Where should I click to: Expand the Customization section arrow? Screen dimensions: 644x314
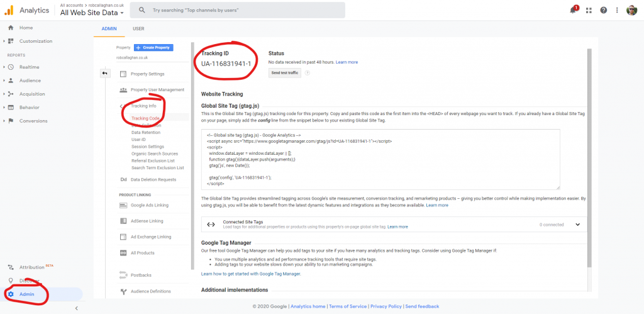[x=4, y=41]
